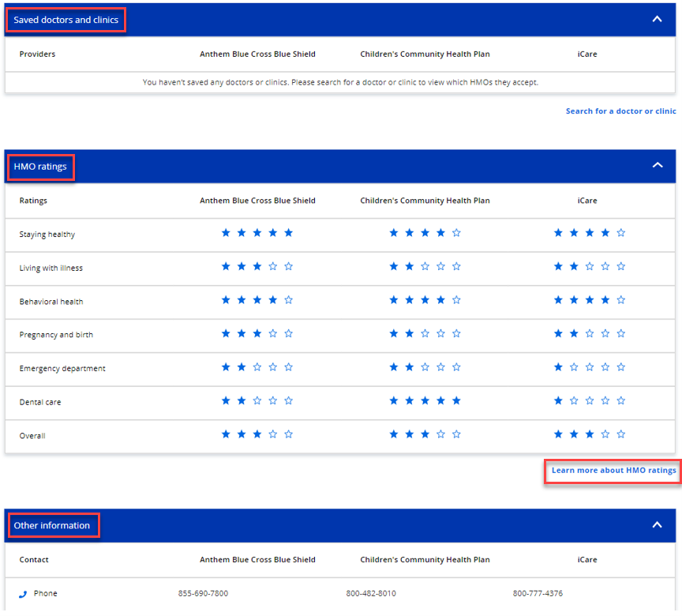Click the phone icon in Contact row
The height and width of the screenshot is (616, 682).
tap(23, 594)
